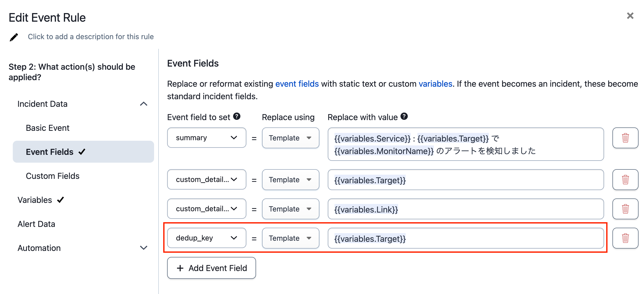The height and width of the screenshot is (294, 644).
Task: Delete the custom_detail Link field row
Action: (x=625, y=209)
